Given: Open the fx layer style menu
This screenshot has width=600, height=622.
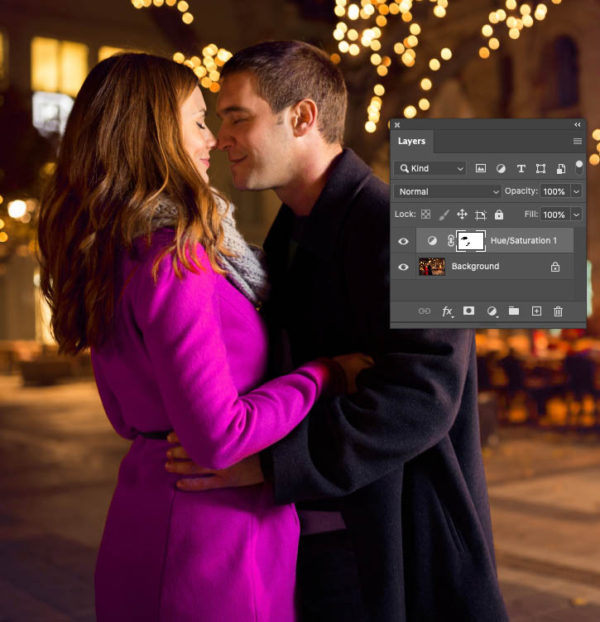Looking at the screenshot, I should (447, 311).
